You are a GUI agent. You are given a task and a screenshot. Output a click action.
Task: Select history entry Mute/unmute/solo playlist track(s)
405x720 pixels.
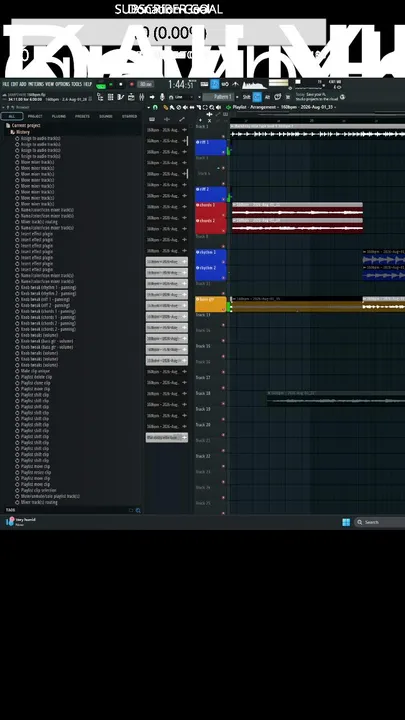[x=50, y=496]
